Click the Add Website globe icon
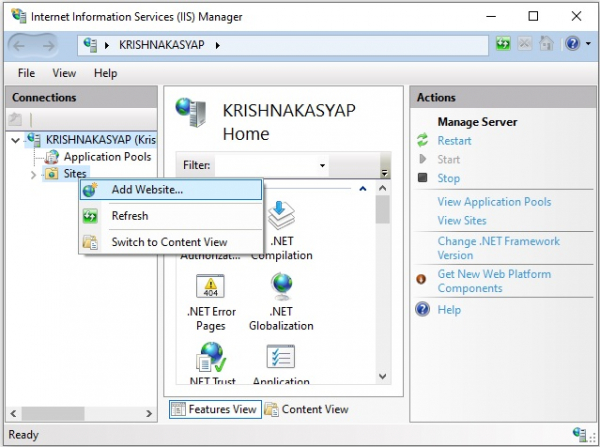The height and width of the screenshot is (447, 600). 90,189
